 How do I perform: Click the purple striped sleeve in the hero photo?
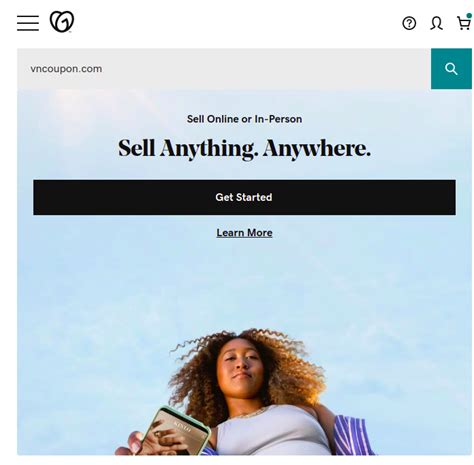[353, 435]
